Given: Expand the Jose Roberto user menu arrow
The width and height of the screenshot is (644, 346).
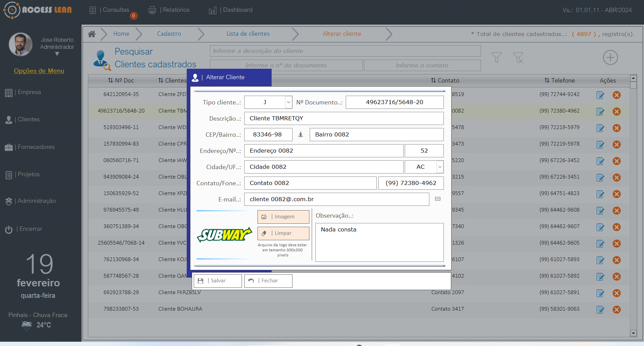Looking at the screenshot, I should click(x=57, y=54).
